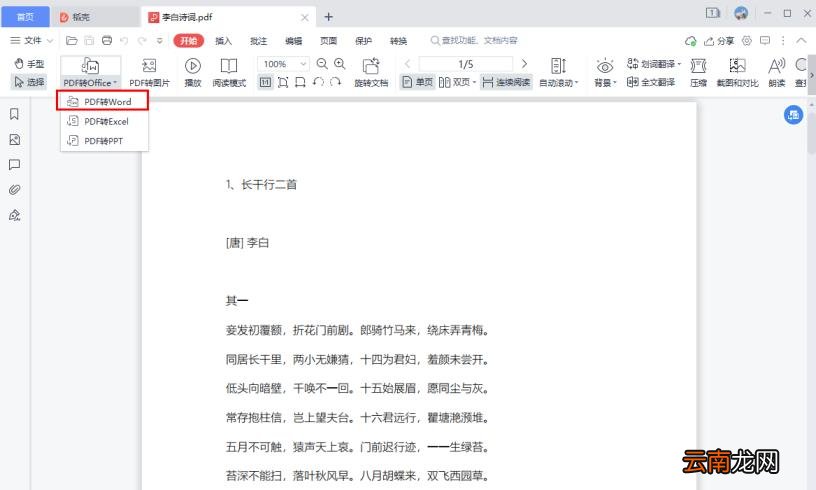Open the attachments paperclip panel

pos(15,190)
